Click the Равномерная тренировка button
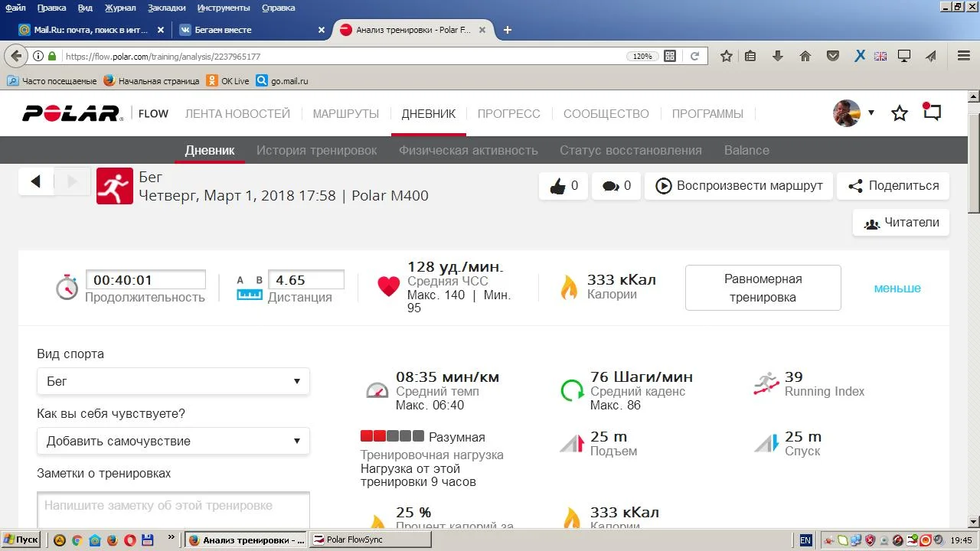The height and width of the screenshot is (551, 980). 763,288
